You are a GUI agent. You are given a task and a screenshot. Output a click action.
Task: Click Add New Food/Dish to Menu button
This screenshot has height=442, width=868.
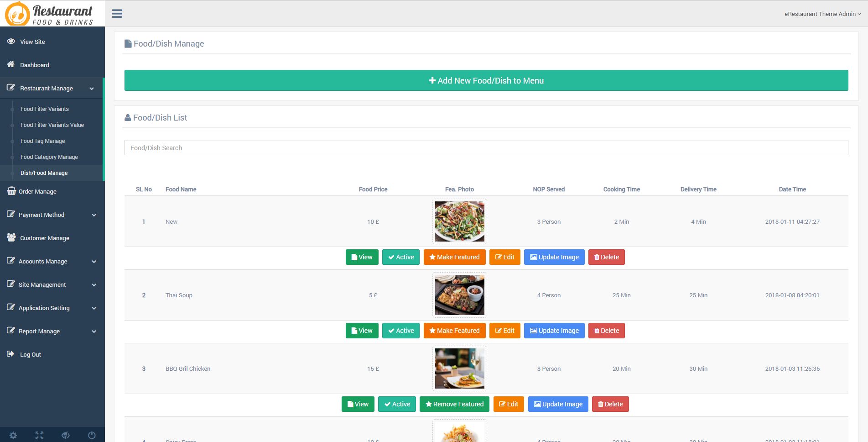pos(486,80)
